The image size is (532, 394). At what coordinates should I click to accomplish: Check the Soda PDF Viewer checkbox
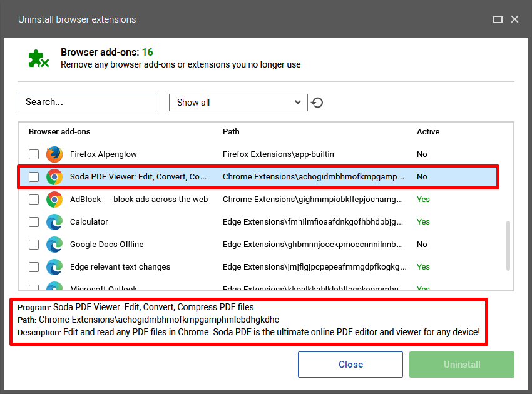coord(34,176)
